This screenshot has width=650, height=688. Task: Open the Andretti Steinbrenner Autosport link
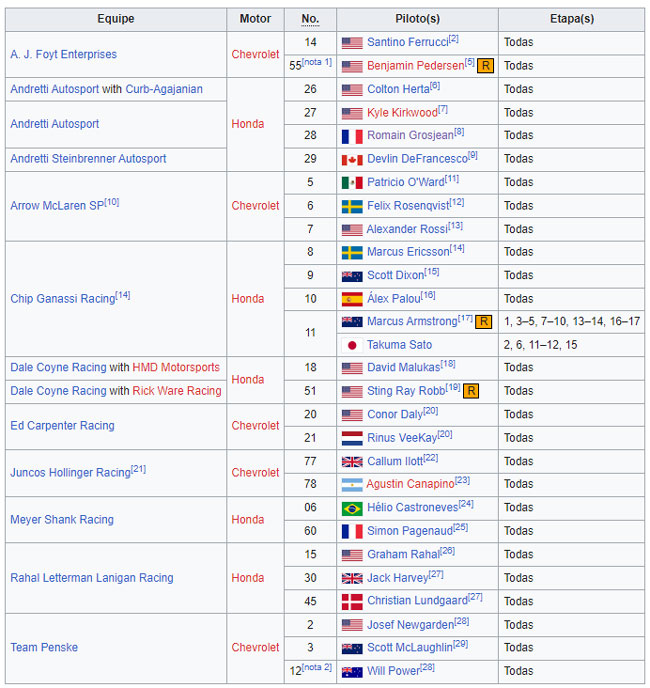tap(88, 158)
